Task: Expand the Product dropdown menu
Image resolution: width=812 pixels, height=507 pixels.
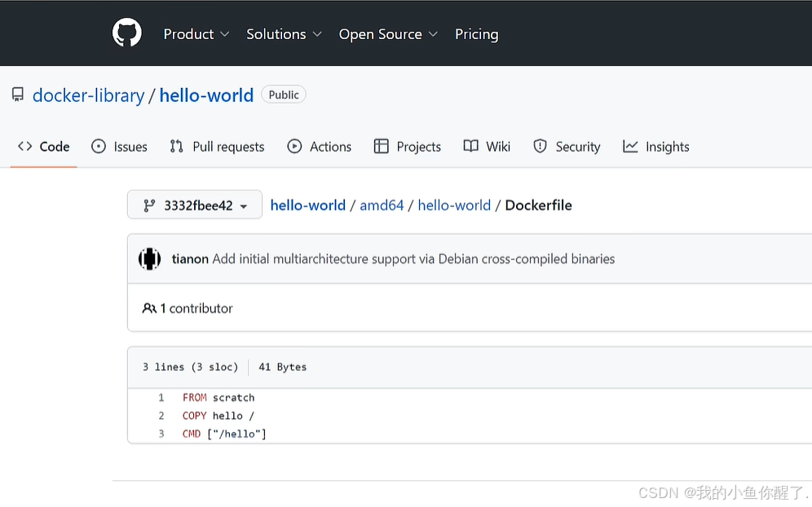Action: 196,34
